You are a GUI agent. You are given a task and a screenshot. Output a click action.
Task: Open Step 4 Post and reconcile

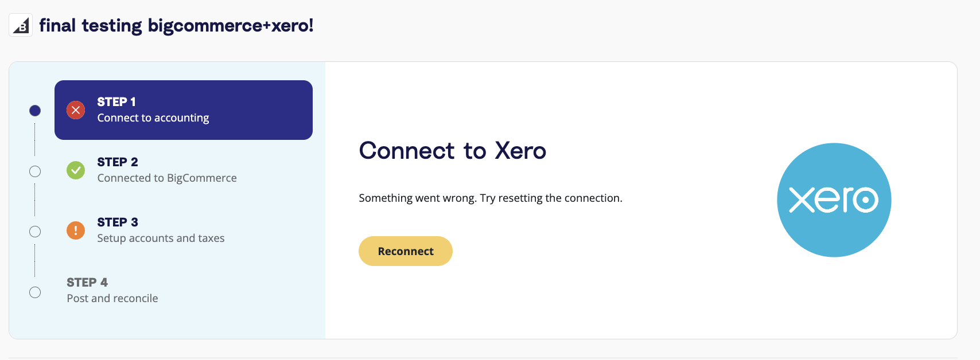coord(184,291)
